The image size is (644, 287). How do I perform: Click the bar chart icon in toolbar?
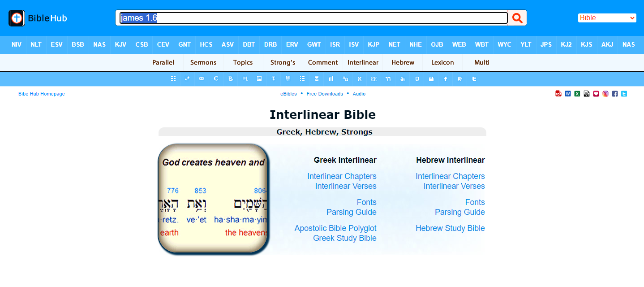pyautogui.click(x=331, y=78)
